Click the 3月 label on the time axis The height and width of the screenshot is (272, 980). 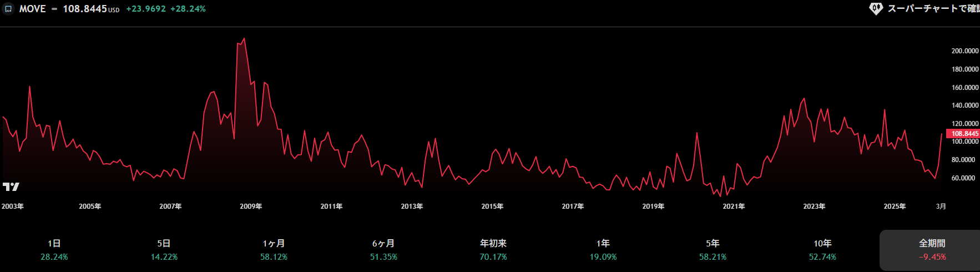tap(941, 206)
